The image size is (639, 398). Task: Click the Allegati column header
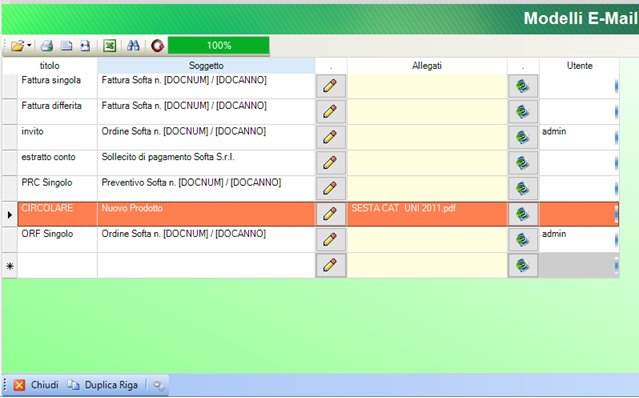tap(427, 66)
